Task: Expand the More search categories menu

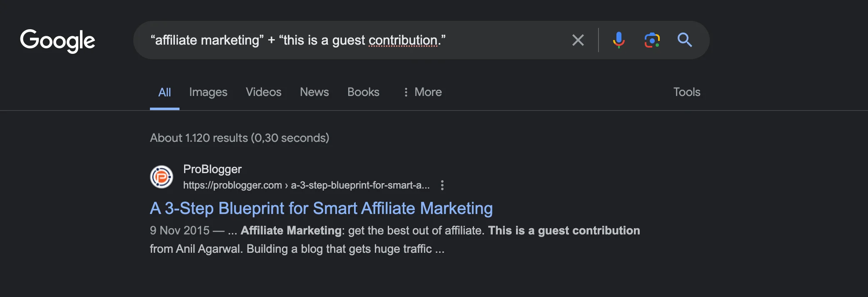Action: pyautogui.click(x=423, y=92)
